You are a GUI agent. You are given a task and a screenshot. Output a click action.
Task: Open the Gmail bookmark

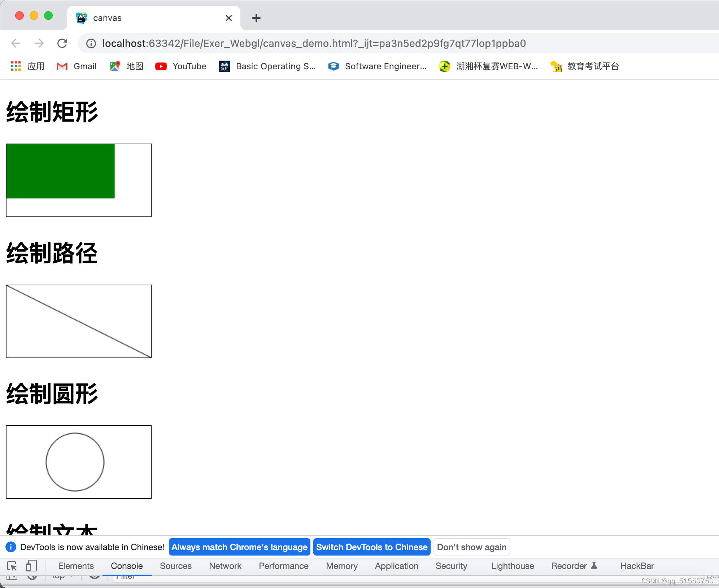tap(77, 66)
